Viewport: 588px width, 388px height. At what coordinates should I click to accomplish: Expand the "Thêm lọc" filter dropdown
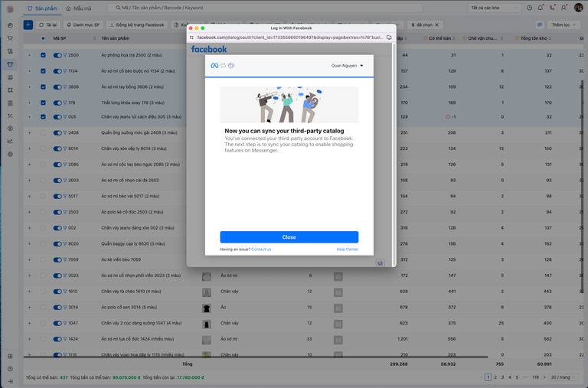tap(566, 24)
